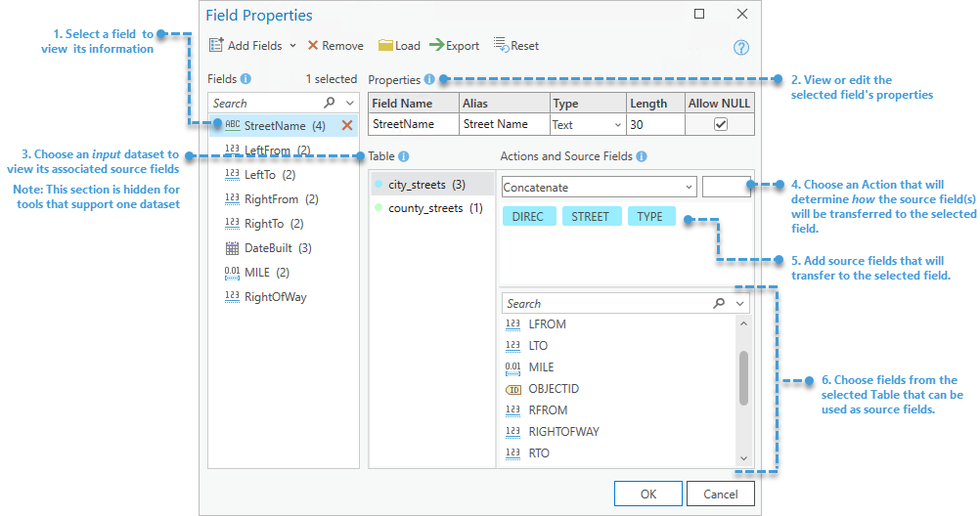Click the Load folder icon
Image resolution: width=980 pixels, height=516 pixels.
point(385,45)
